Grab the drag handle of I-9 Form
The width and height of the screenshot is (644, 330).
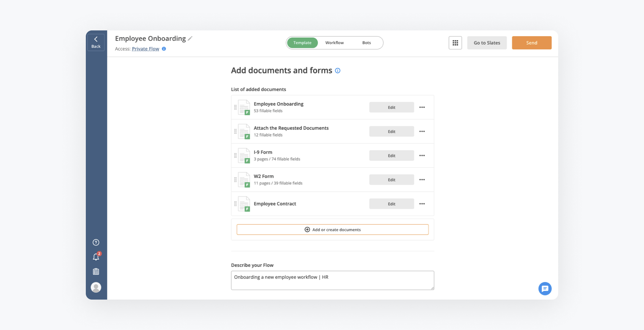[x=235, y=155]
